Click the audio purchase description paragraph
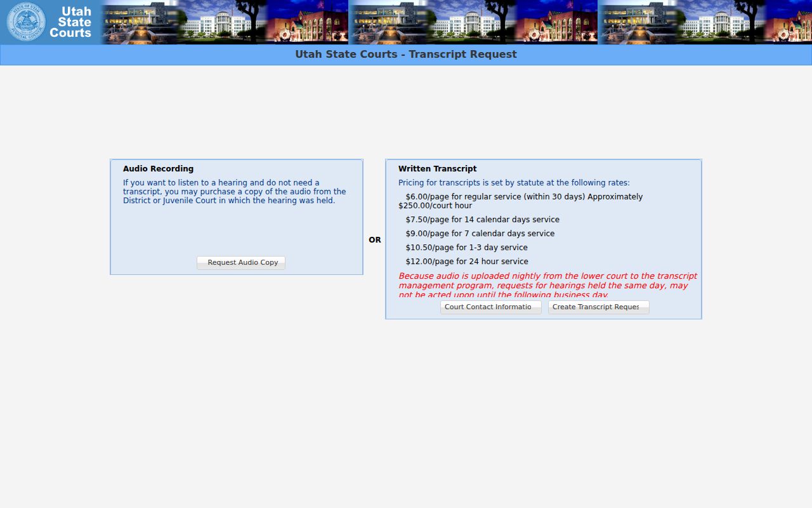Image resolution: width=812 pixels, height=508 pixels. point(235,192)
